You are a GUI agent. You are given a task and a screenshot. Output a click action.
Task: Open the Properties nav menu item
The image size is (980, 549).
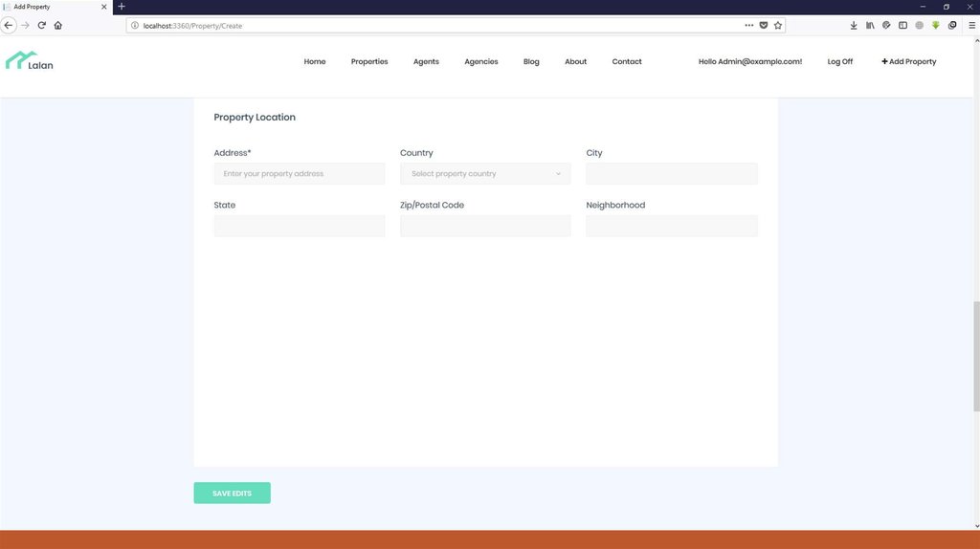369,61
